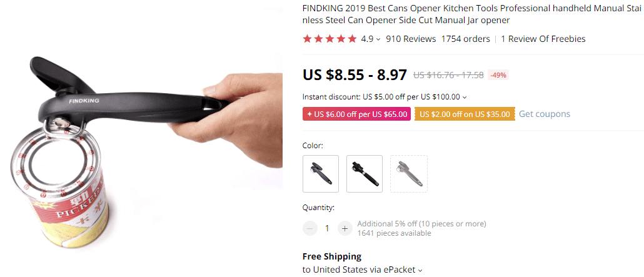View the 1754 orders link
The height and width of the screenshot is (277, 644).
point(465,39)
